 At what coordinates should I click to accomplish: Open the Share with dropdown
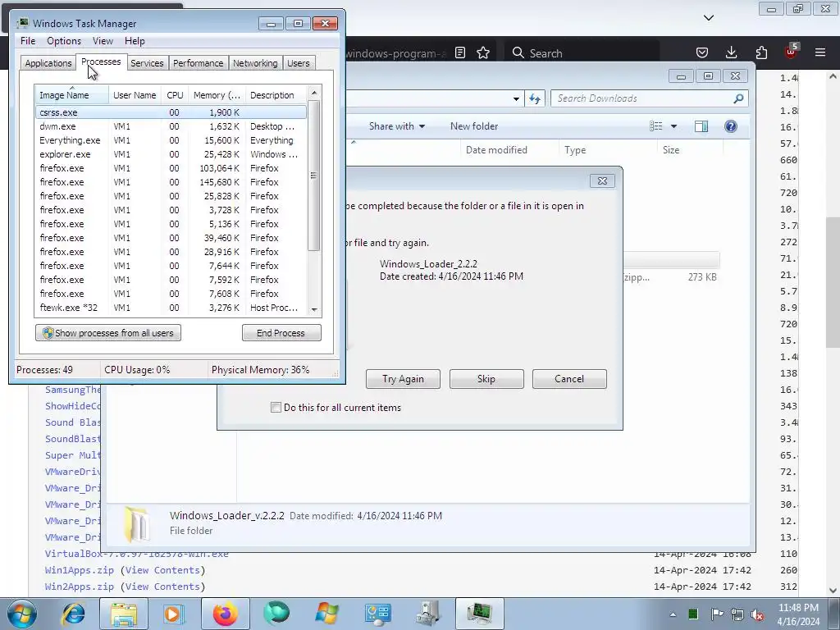(396, 126)
